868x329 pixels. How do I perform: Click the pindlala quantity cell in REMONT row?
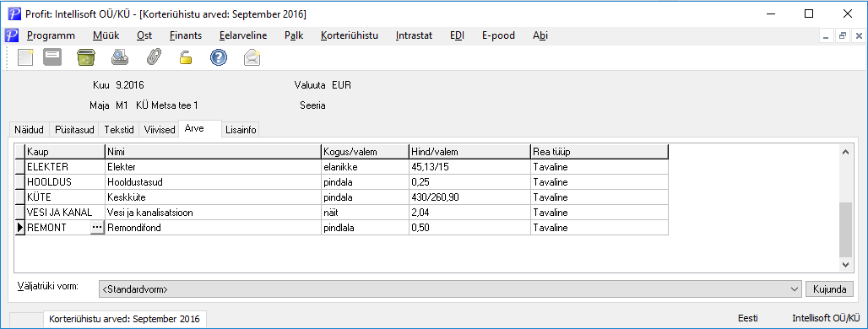point(365,227)
